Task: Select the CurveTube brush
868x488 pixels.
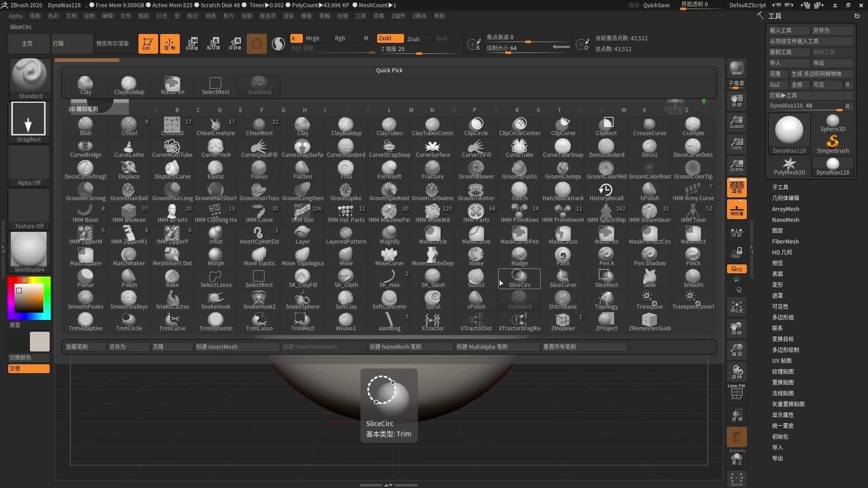Action: (x=519, y=148)
